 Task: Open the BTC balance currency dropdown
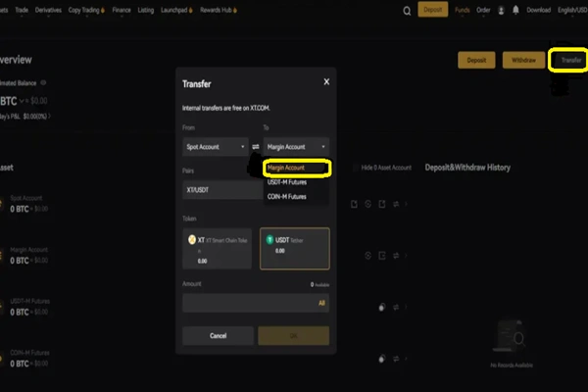(22, 101)
